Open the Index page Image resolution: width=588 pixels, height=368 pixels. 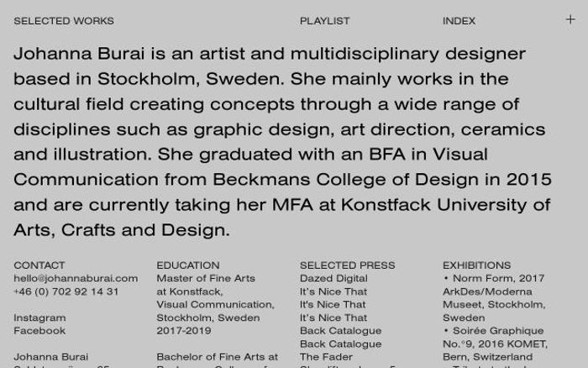[x=459, y=20]
